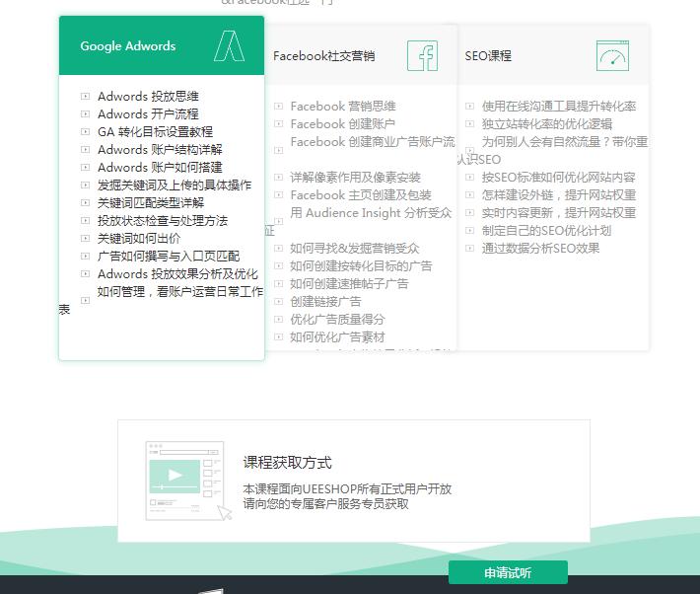
Task: Click play icon beside Adwords 投放思维
Action: tap(85, 96)
